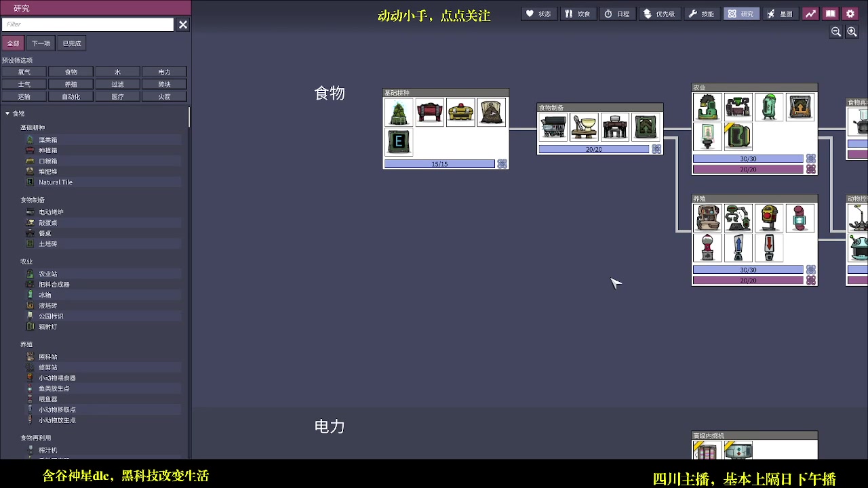Click the 15/15 progress bar of 基础耕种

point(439,164)
